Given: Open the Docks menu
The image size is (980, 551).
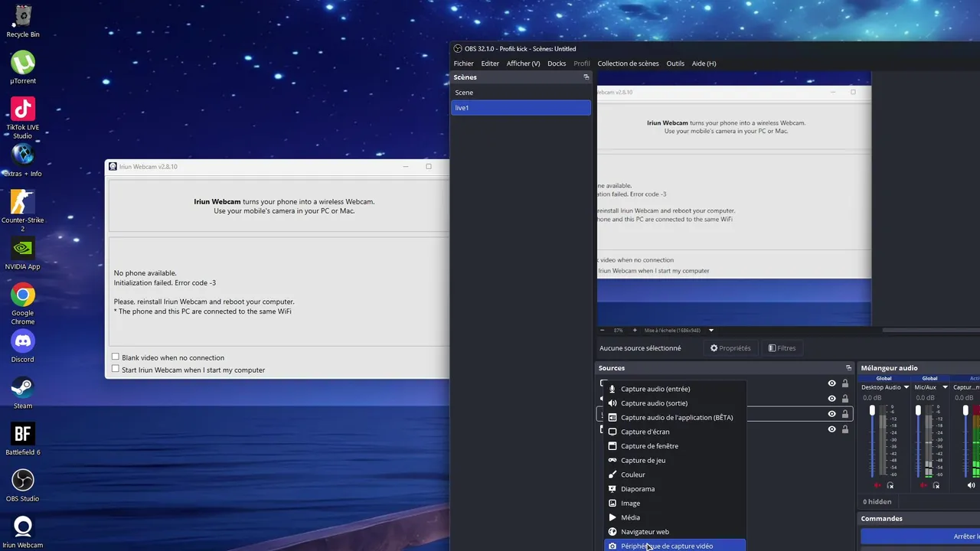Looking at the screenshot, I should pyautogui.click(x=557, y=64).
